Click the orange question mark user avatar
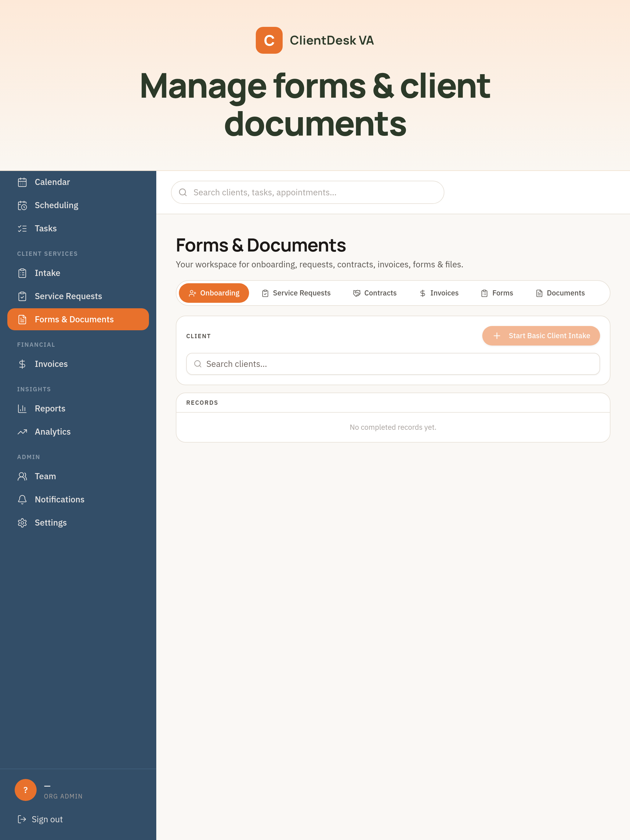The image size is (630, 840). tap(25, 790)
